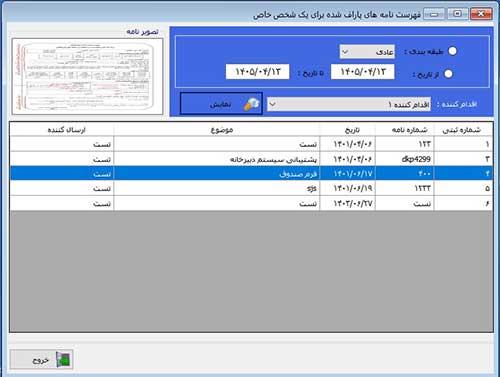This screenshot has width=500, height=377.
Task: Open the عادی classification dropdown
Action: [367, 52]
